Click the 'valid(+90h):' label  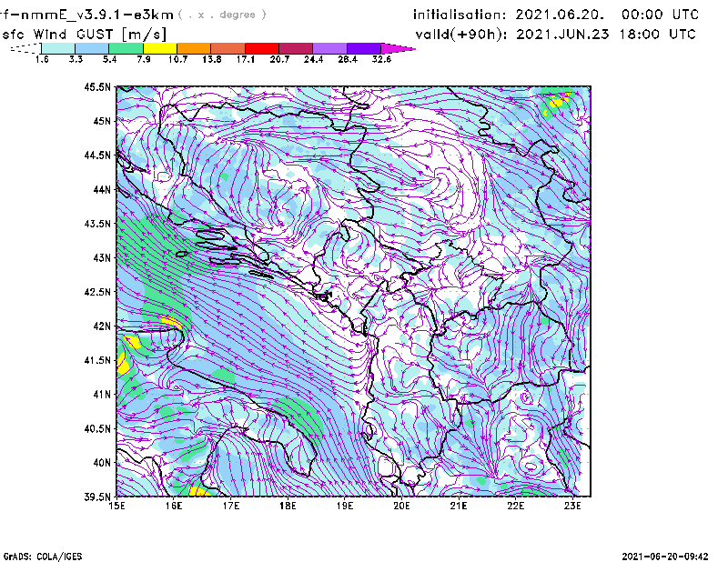pos(461,35)
